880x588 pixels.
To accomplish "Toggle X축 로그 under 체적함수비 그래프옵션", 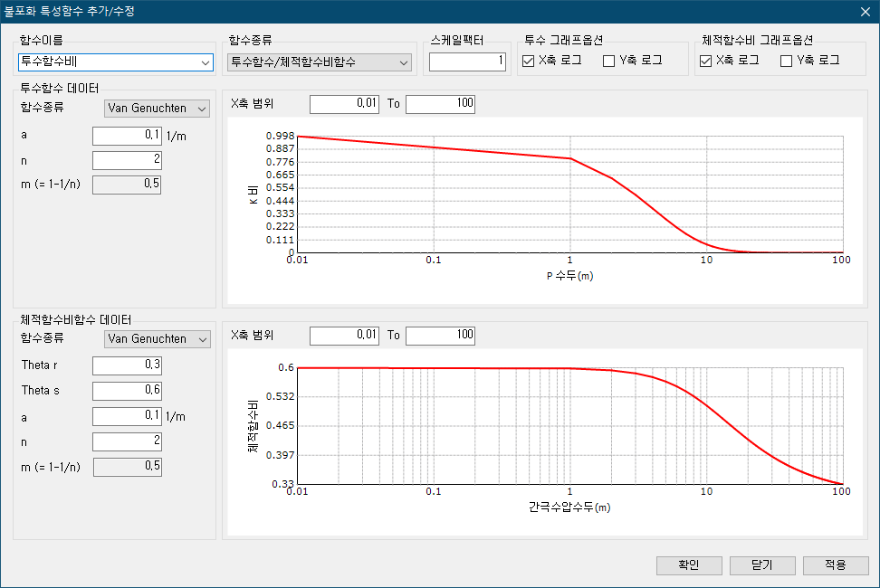I will tap(707, 61).
